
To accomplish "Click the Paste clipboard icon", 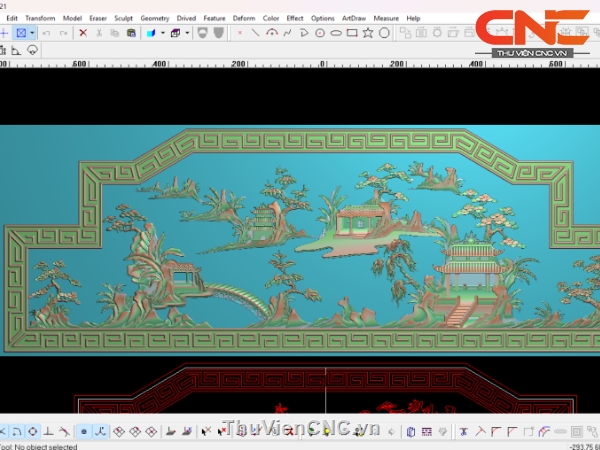I will coord(129,33).
